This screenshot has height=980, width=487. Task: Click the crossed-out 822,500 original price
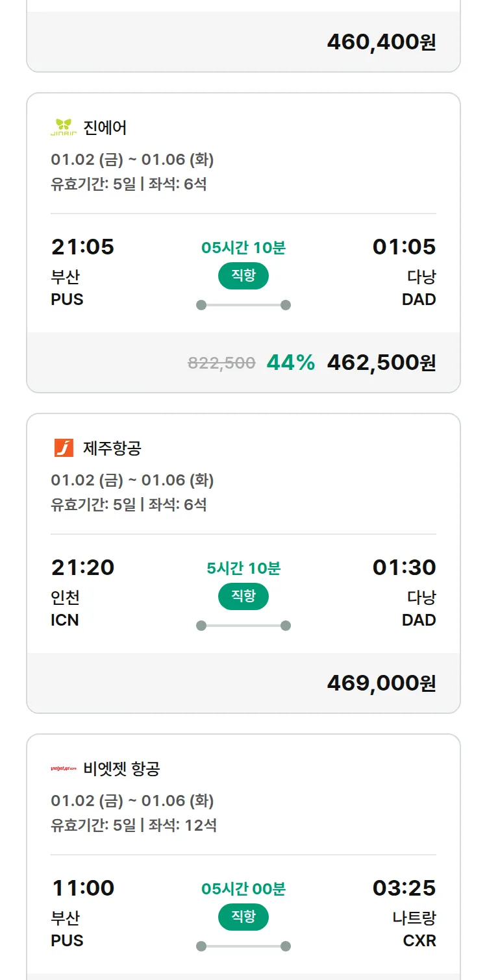[221, 363]
